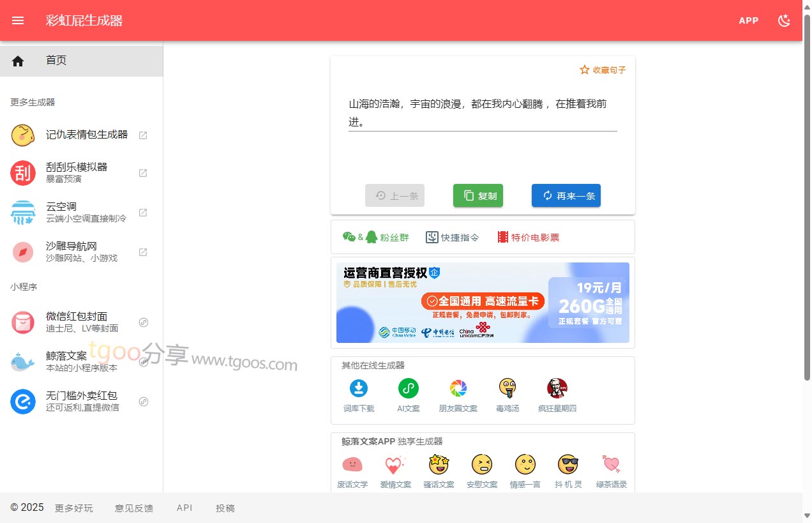
Task: Click the 快捷指令 shortcut link
Action: pyautogui.click(x=453, y=238)
